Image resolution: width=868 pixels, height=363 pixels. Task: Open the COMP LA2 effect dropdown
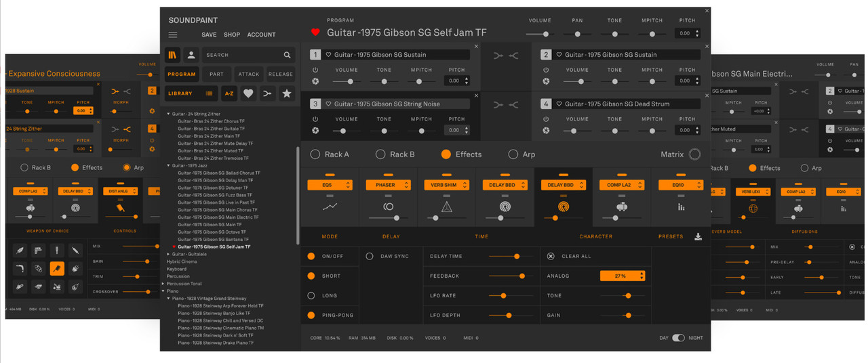pyautogui.click(x=623, y=185)
